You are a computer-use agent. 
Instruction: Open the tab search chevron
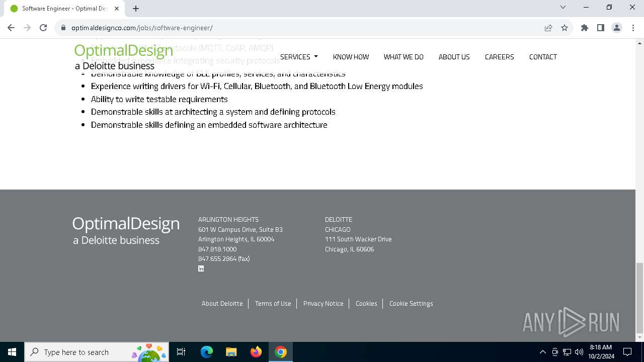pos(563,7)
